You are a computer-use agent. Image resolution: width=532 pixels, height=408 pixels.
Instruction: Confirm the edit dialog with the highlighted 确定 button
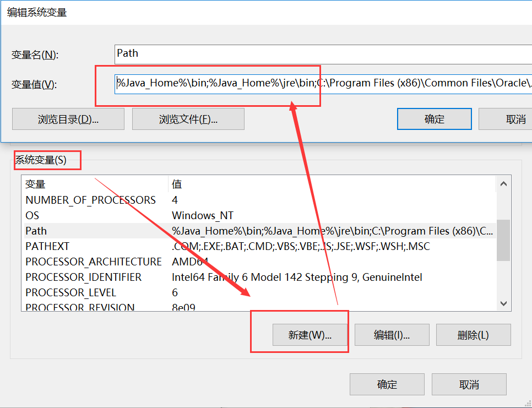tap(435, 119)
